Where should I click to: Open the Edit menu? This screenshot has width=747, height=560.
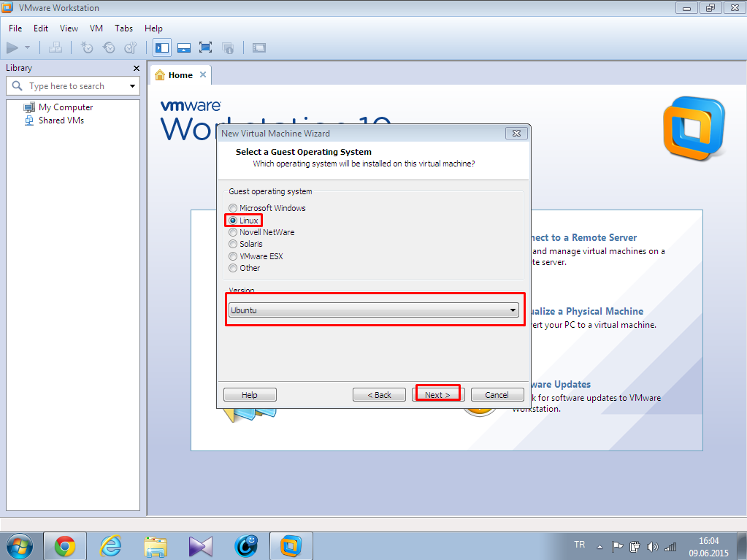point(41,28)
